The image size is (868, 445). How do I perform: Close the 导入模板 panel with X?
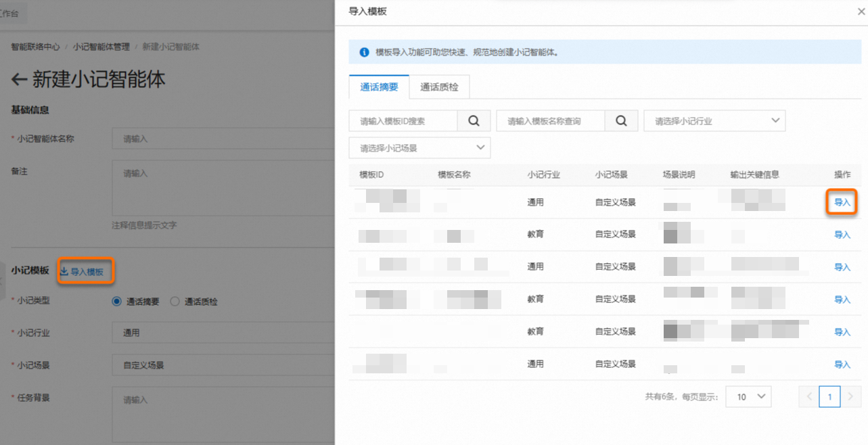(861, 11)
